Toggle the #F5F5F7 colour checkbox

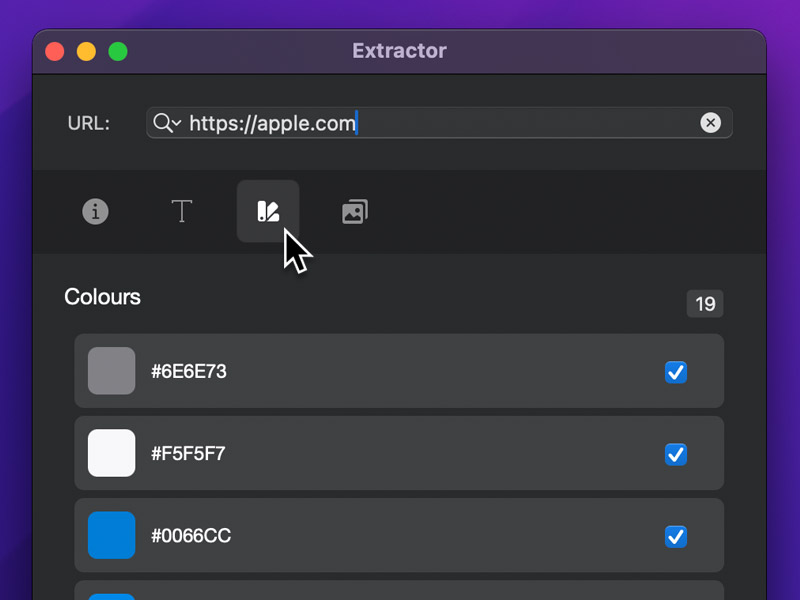676,454
